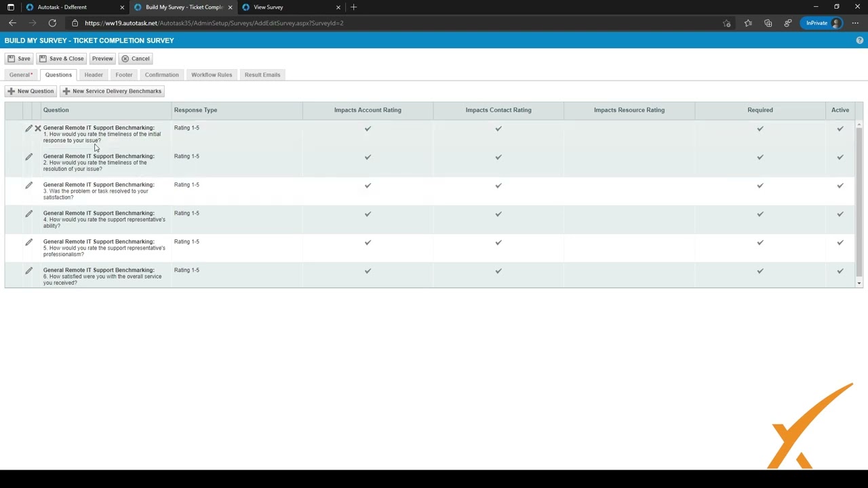Select question 1 about initial response timeliness
The width and height of the screenshot is (868, 488).
point(102,134)
